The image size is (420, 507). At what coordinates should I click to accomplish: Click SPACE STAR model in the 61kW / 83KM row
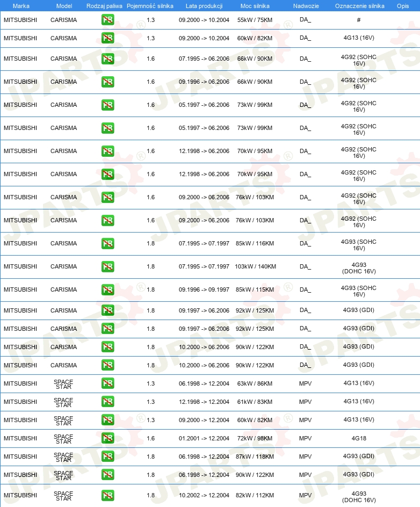click(63, 403)
